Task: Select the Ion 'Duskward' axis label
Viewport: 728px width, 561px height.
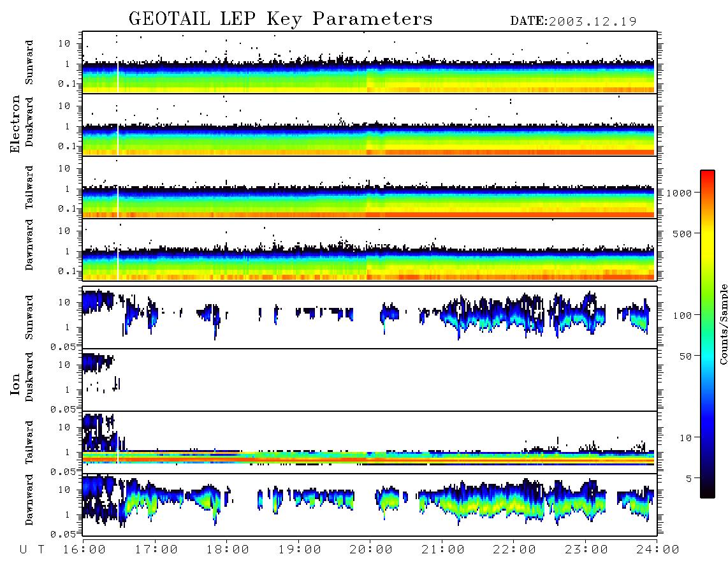Action: [29, 377]
